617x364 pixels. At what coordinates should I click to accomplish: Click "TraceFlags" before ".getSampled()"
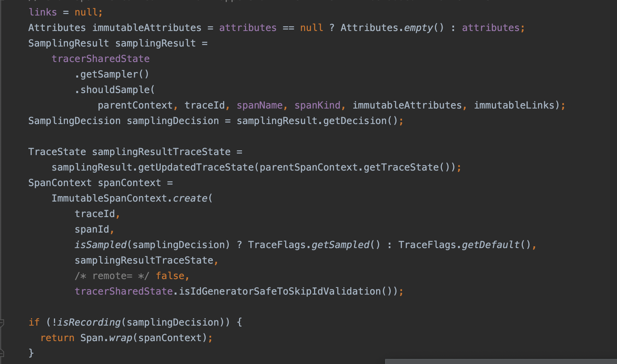[277, 245]
